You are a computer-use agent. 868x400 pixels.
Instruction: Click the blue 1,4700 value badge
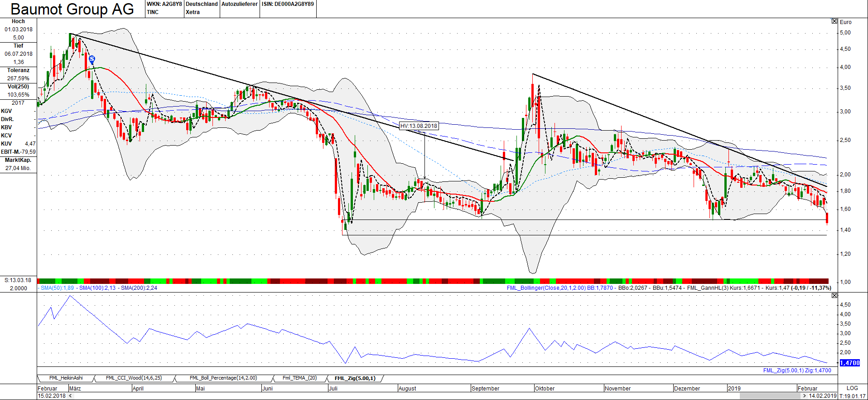[x=849, y=363]
